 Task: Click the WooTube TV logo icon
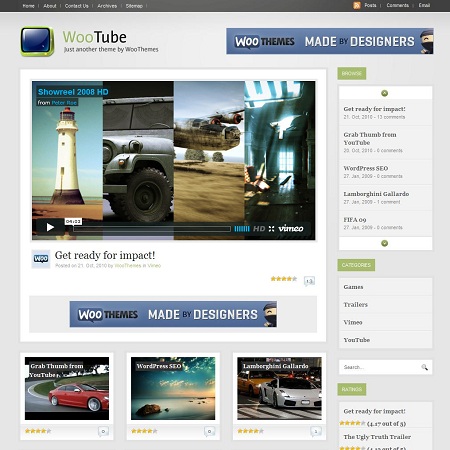37,41
